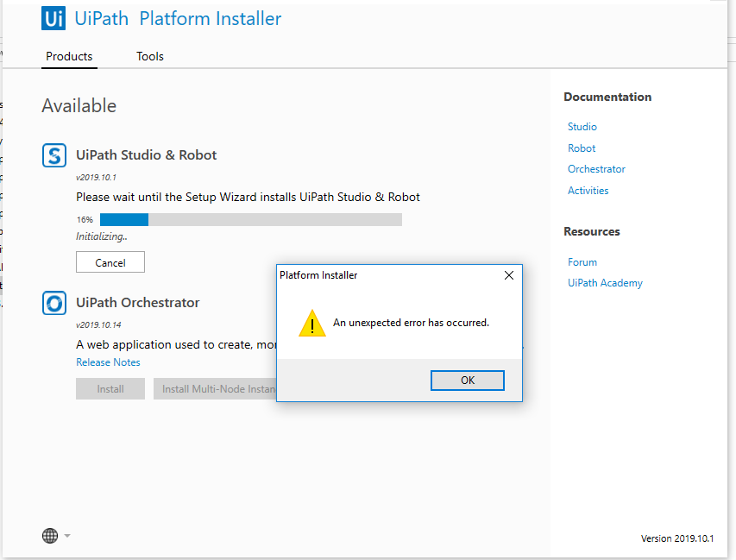Open Orchestrator Release Notes link

(108, 362)
